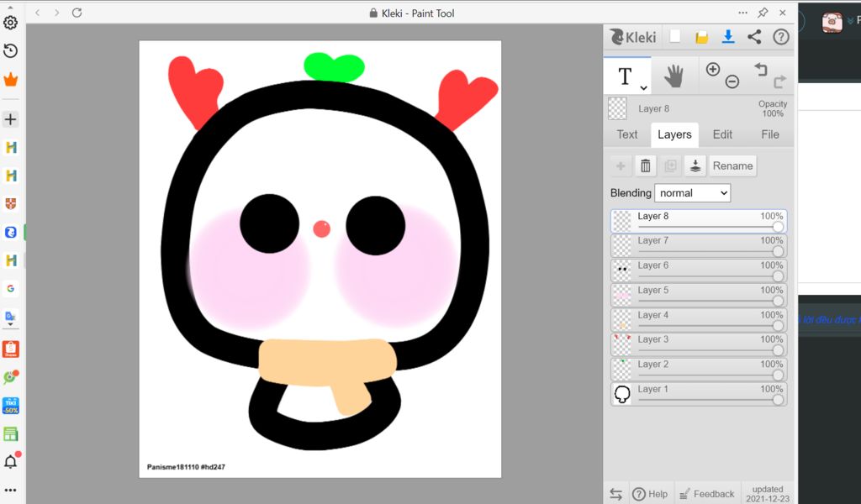861x504 pixels.
Task: Reload the Kleki page
Action: [x=77, y=13]
